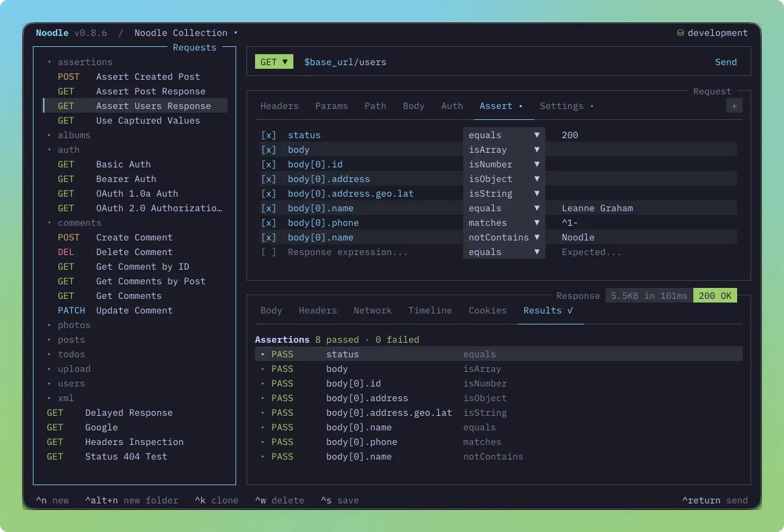Collapse the comments folder
784x532 pixels.
click(x=74, y=223)
